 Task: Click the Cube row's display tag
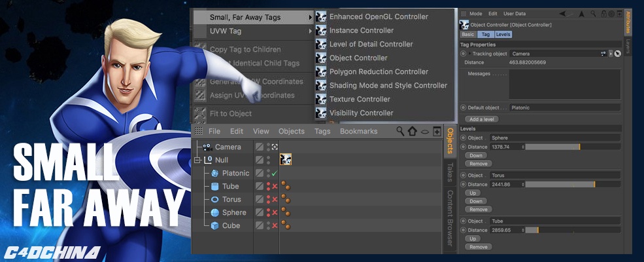click(286, 226)
